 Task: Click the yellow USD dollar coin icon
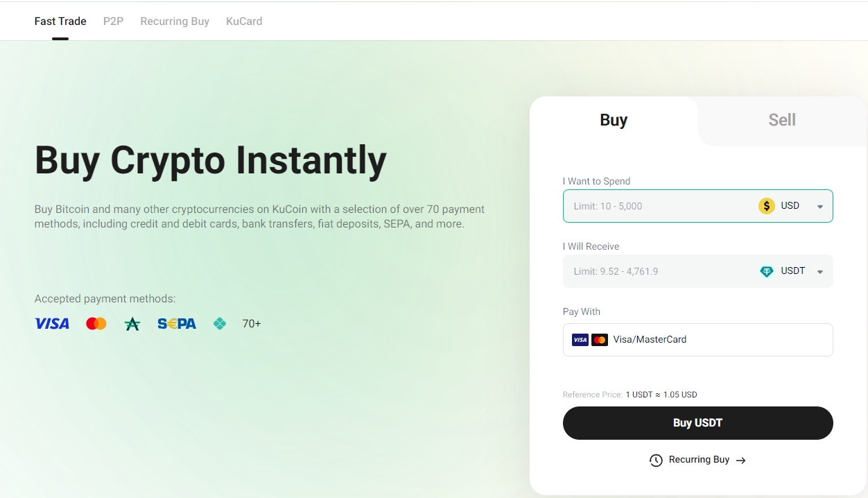tap(766, 206)
